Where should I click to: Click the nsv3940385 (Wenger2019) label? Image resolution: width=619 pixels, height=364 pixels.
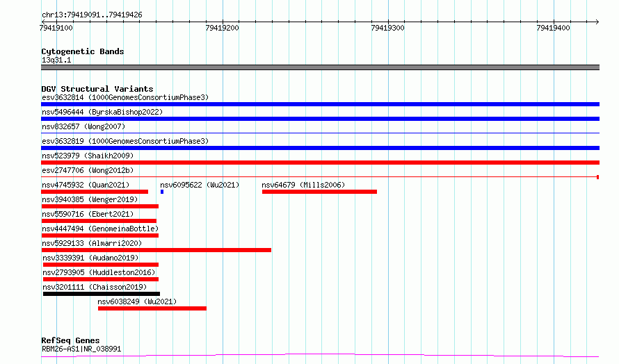(x=90, y=199)
